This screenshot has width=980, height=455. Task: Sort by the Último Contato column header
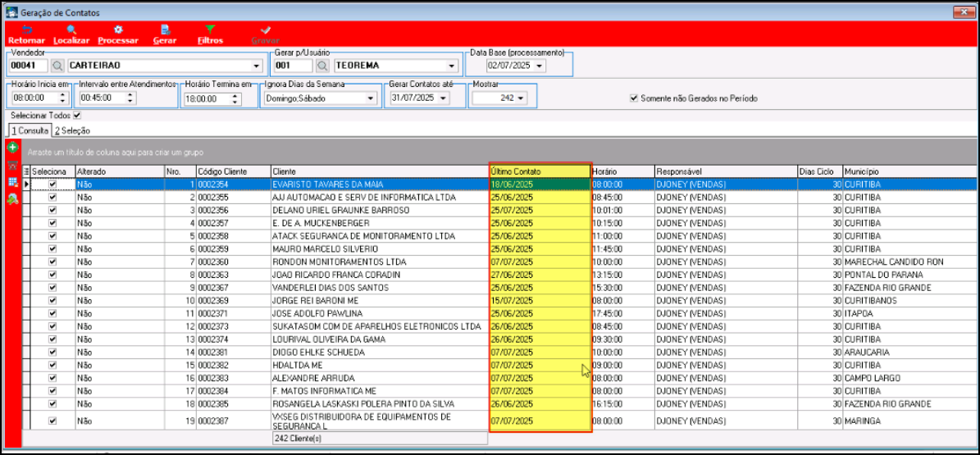coord(540,171)
